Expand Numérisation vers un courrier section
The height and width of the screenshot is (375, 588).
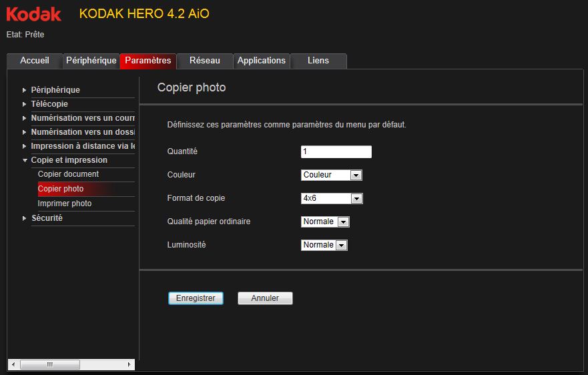coord(25,118)
